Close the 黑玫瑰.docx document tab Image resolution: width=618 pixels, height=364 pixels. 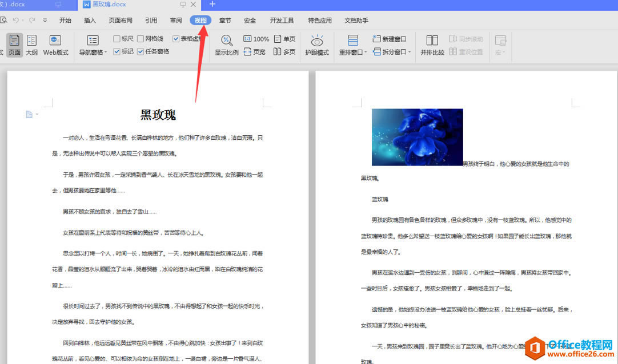(193, 5)
